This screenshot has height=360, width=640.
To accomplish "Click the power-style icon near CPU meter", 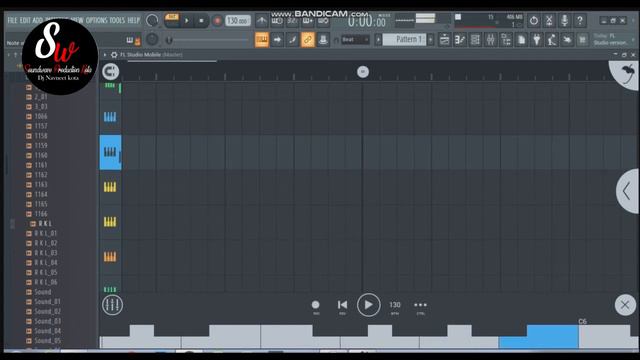I will click(x=534, y=20).
